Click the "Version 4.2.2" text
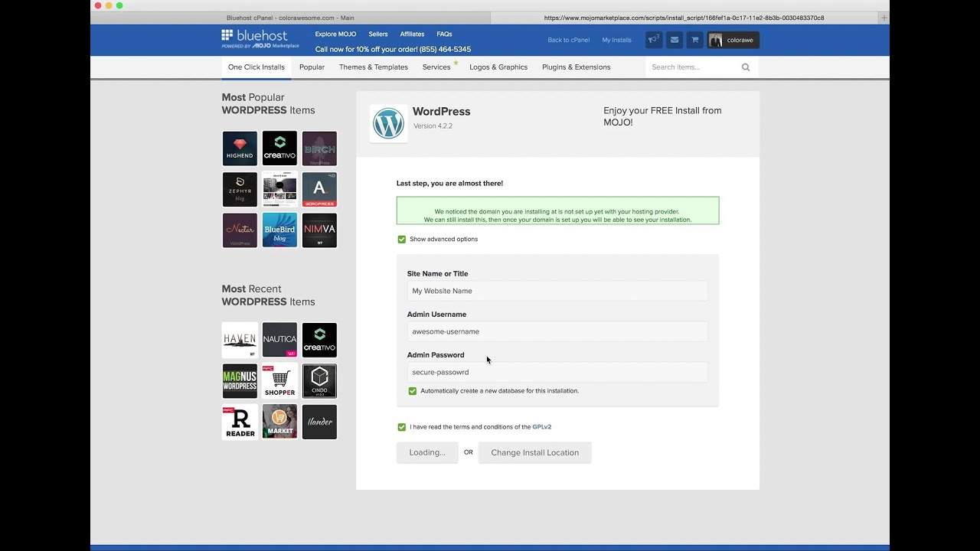 [x=433, y=126]
